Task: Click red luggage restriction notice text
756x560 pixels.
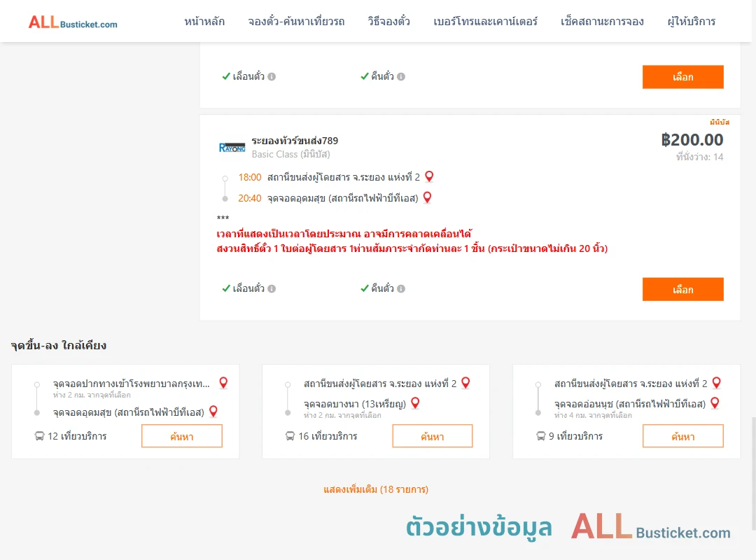Action: coord(412,249)
